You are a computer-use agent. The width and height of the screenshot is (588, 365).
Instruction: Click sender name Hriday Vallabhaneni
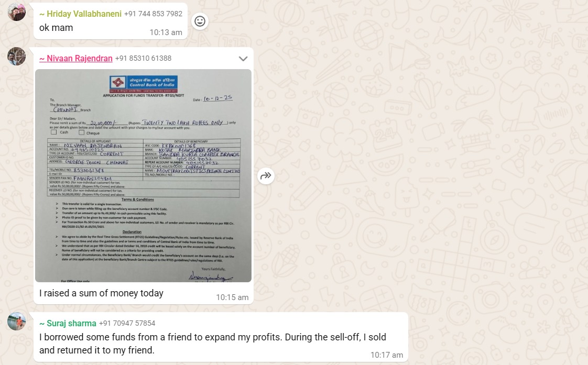pyautogui.click(x=80, y=14)
